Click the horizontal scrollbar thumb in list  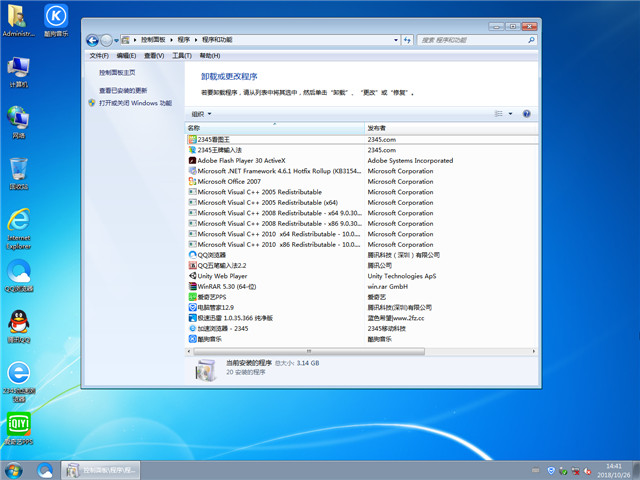pos(309,351)
